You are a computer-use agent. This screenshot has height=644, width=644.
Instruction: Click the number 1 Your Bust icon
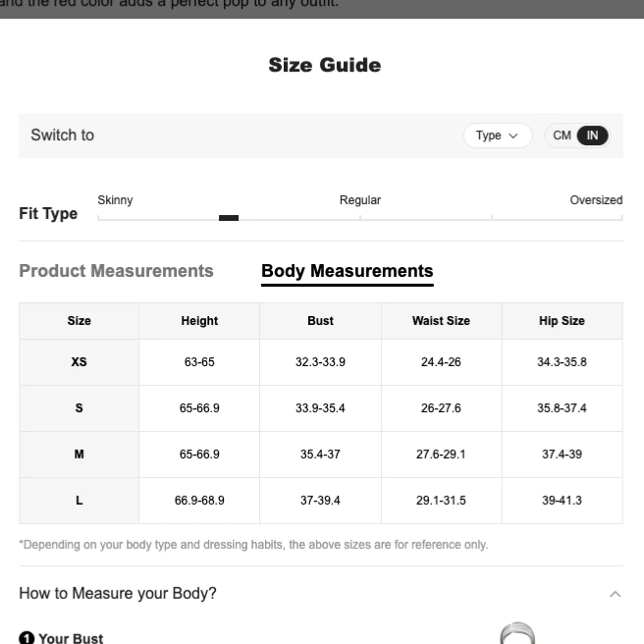coord(27,638)
